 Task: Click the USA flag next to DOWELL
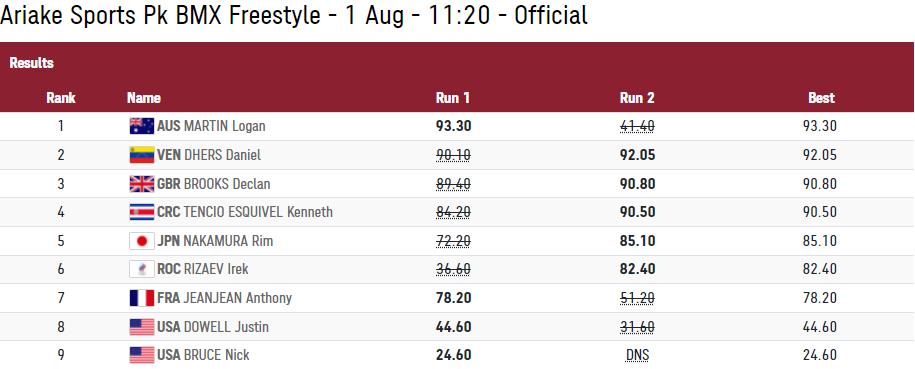coord(142,326)
